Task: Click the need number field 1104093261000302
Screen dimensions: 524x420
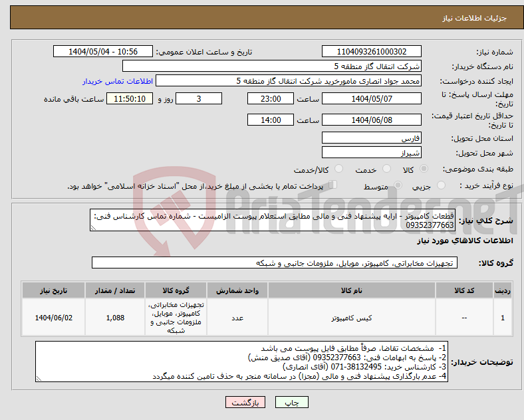Action: pos(372,51)
